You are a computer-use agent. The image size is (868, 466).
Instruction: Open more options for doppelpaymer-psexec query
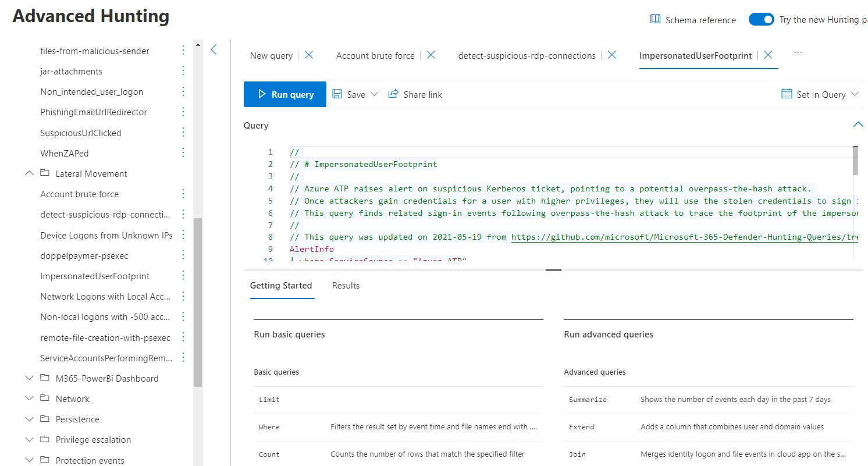pos(183,255)
